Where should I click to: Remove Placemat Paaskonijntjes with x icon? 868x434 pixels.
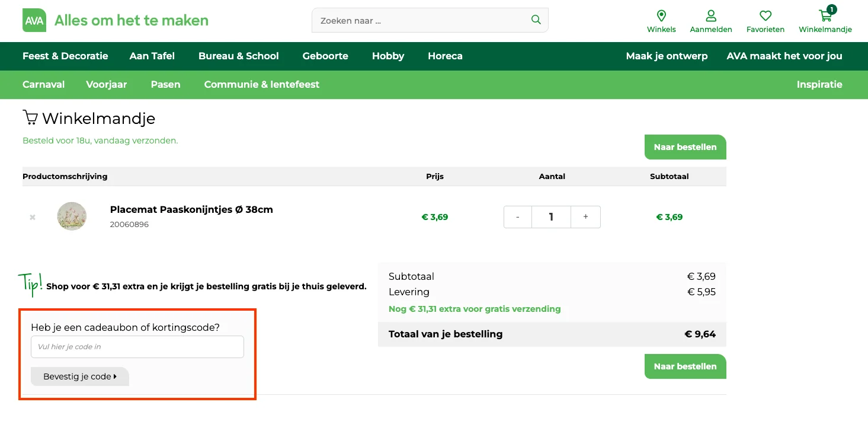coord(33,217)
